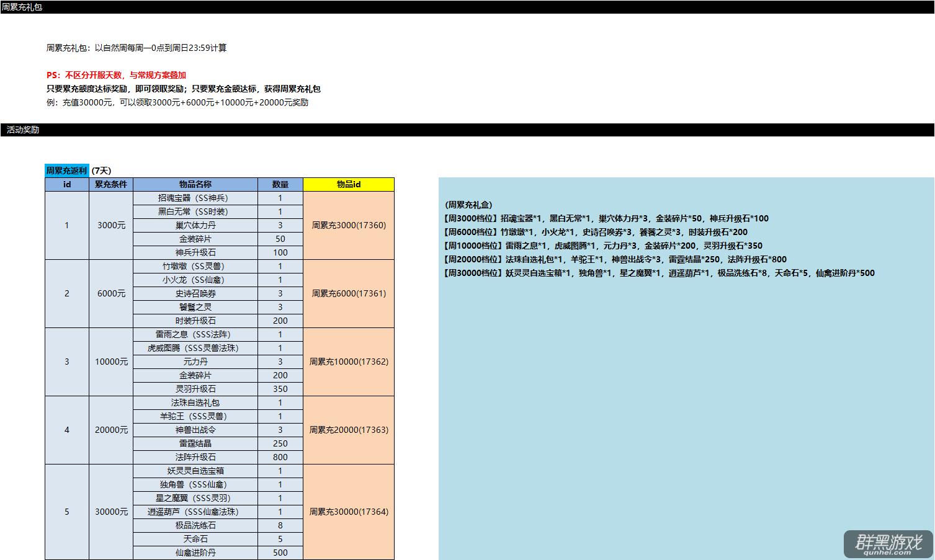Image resolution: width=935 pixels, height=560 pixels.
Task: Click the 羊驼王（SSS灵兽） item cell
Action: pos(195,416)
